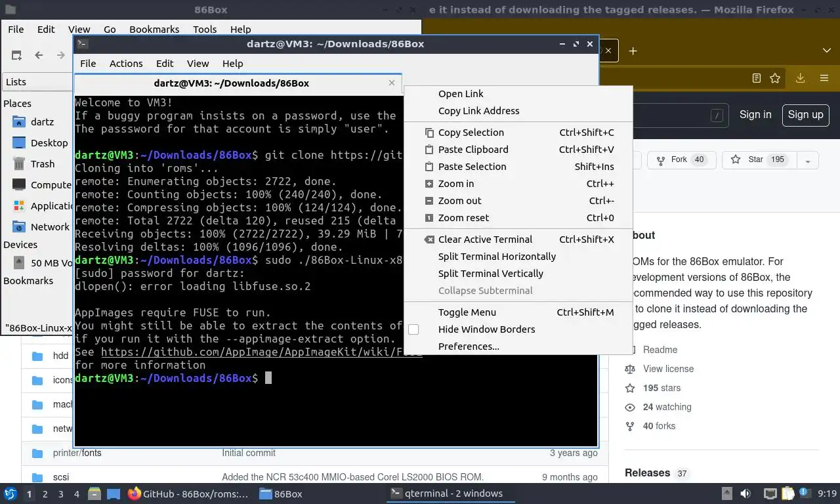Viewport: 840px width, 504px height.
Task: Open the Releases 37 heading link
Action: pyautogui.click(x=656, y=473)
